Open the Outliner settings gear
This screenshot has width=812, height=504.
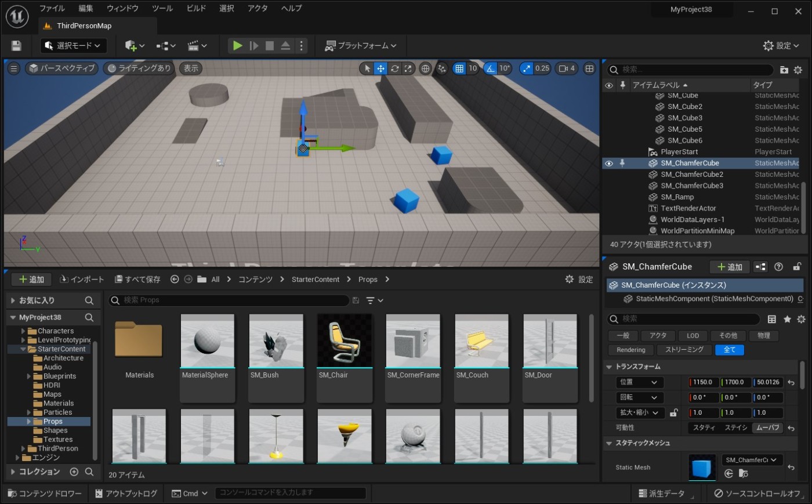coord(798,70)
